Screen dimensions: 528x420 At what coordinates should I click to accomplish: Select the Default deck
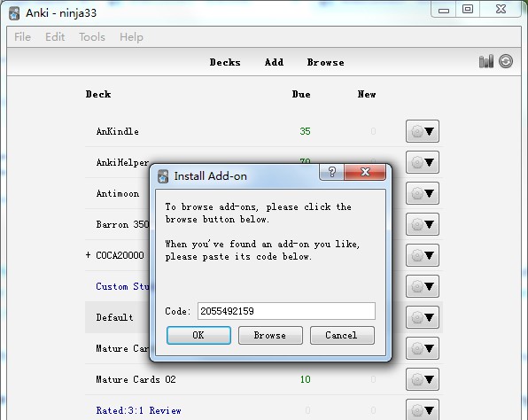[x=114, y=317]
